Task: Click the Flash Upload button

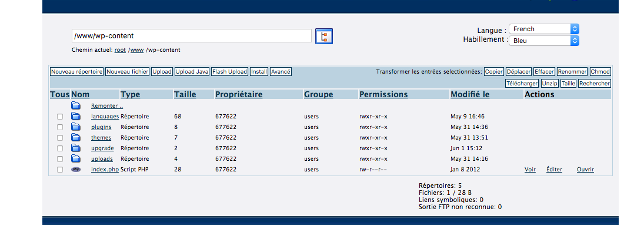Action: coord(229,72)
